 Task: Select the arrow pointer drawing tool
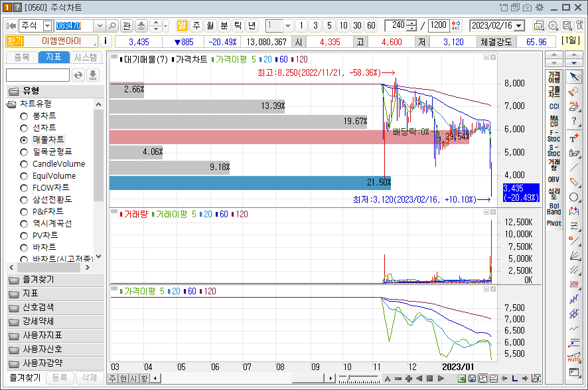tap(574, 77)
